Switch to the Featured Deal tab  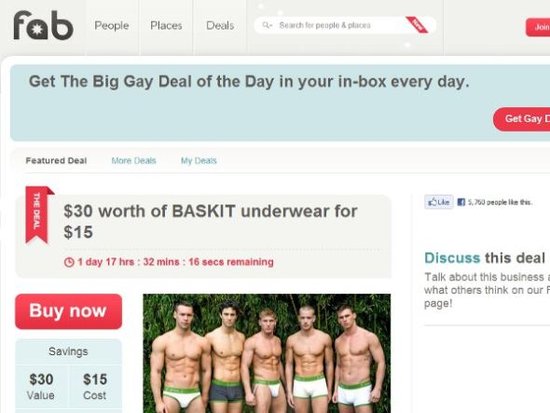pos(56,161)
